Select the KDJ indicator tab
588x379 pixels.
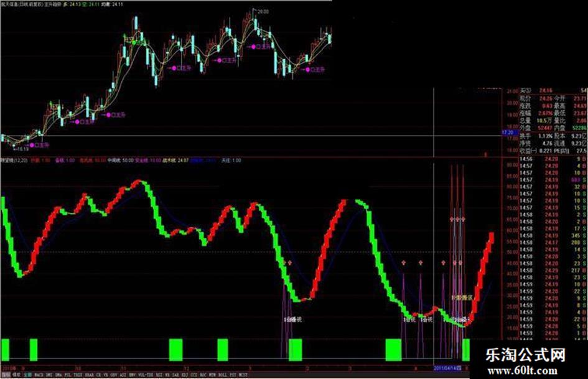pos(185,375)
